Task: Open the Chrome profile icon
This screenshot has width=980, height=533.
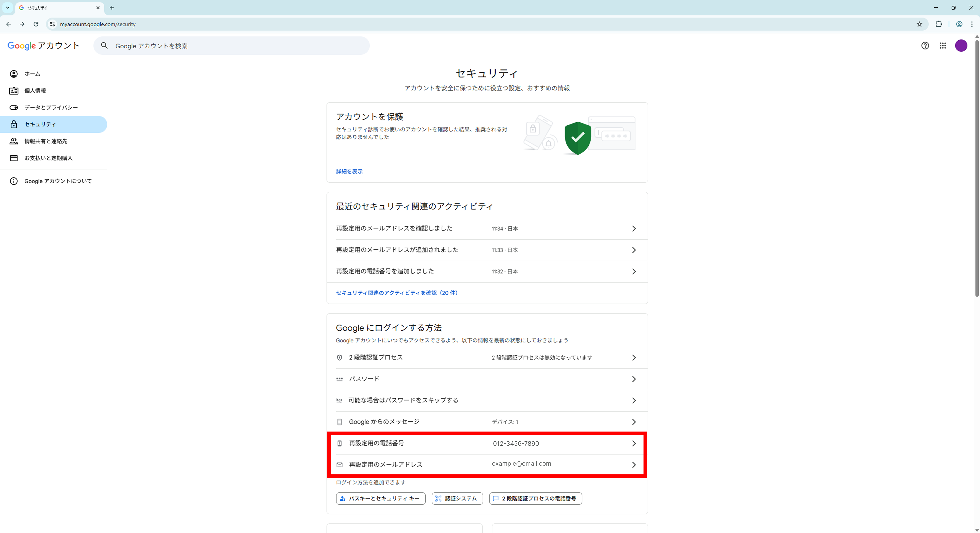Action: click(x=959, y=24)
